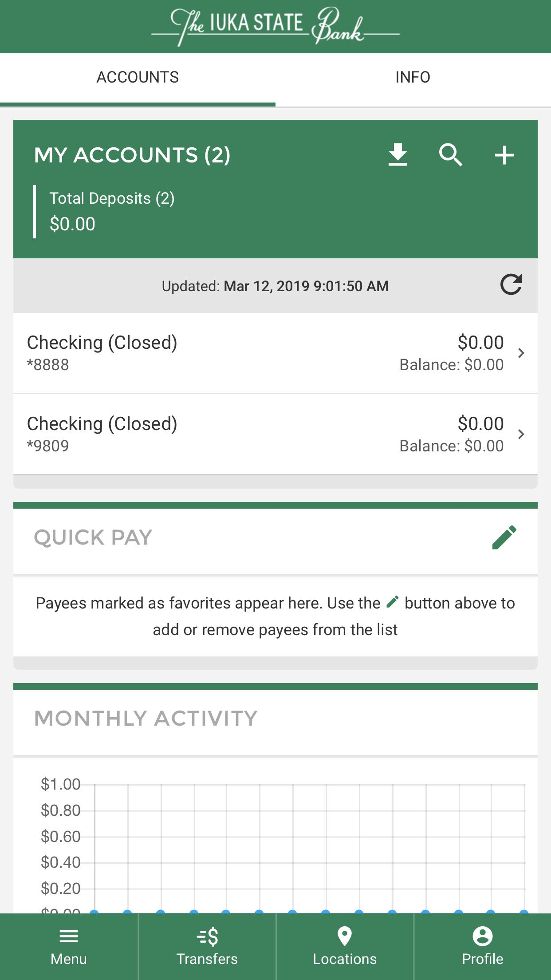The width and height of the screenshot is (551, 980).
Task: Open the Menu hamburger icon
Action: pyautogui.click(x=69, y=937)
